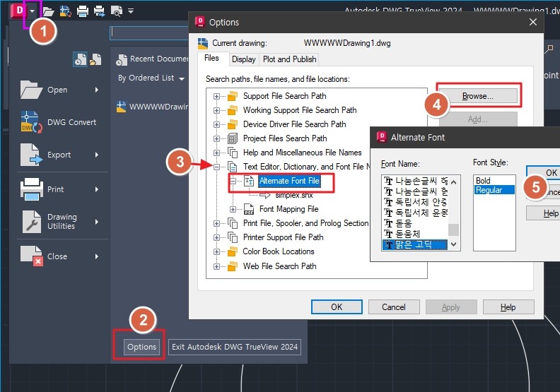Screen dimensions: 560x392
Task: Collapse the Text Editor, Dictionary, and Font node
Action: [x=216, y=167]
